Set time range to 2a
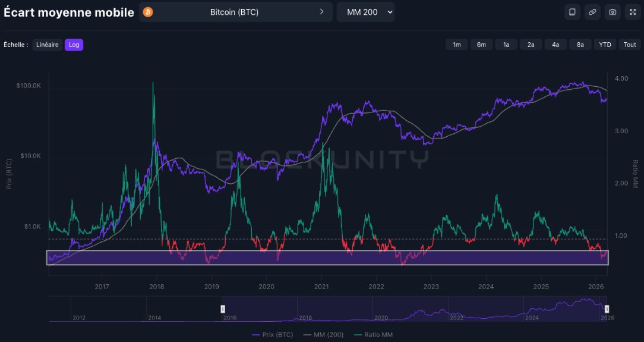Image resolution: width=644 pixels, height=342 pixels. pyautogui.click(x=531, y=45)
